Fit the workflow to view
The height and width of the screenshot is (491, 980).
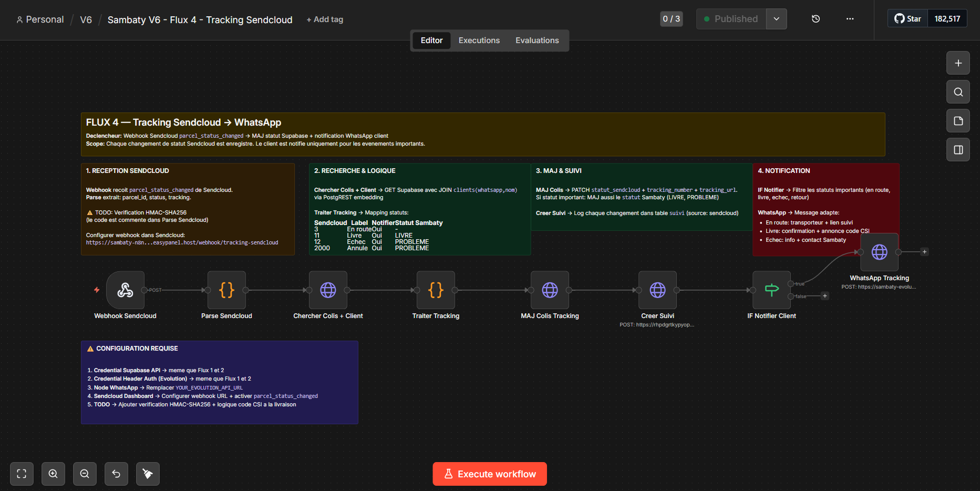tap(22, 474)
